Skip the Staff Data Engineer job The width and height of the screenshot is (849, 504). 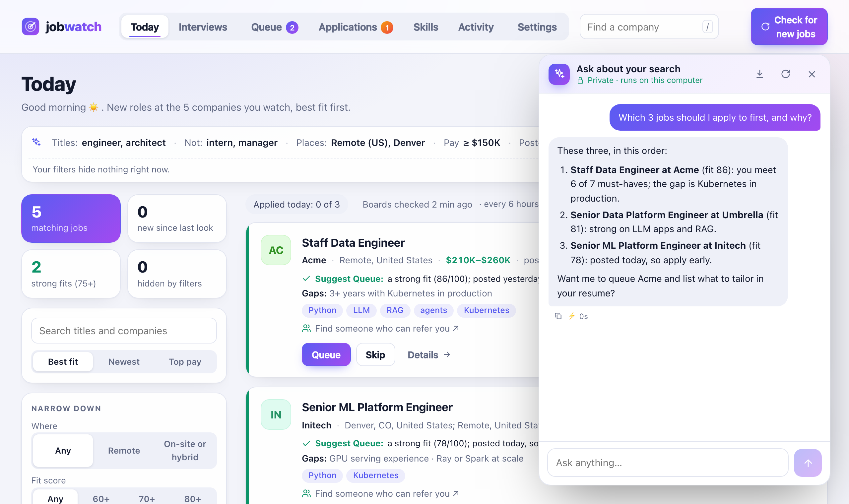click(x=375, y=354)
